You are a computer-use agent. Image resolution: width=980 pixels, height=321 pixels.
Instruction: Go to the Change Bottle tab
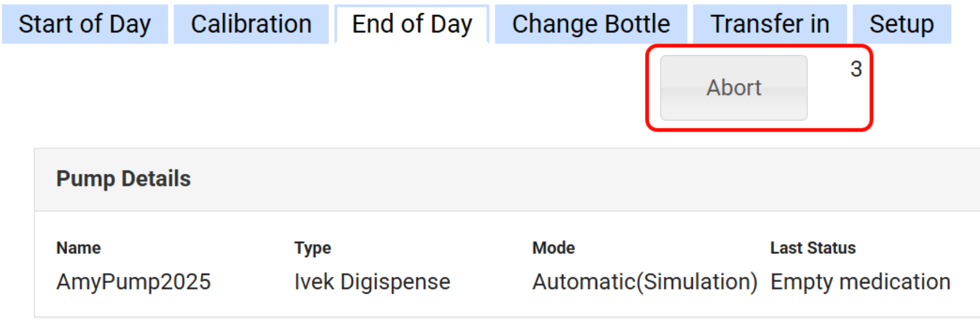pyautogui.click(x=590, y=24)
